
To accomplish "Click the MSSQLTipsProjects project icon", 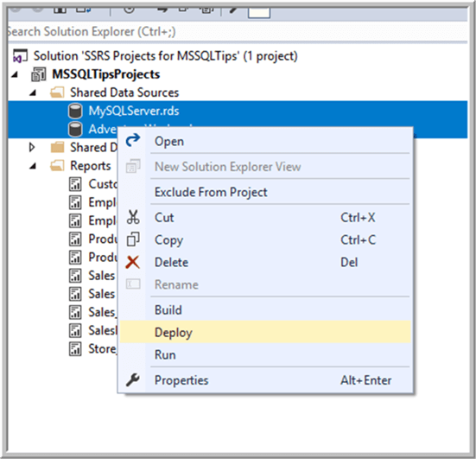I will [39, 74].
